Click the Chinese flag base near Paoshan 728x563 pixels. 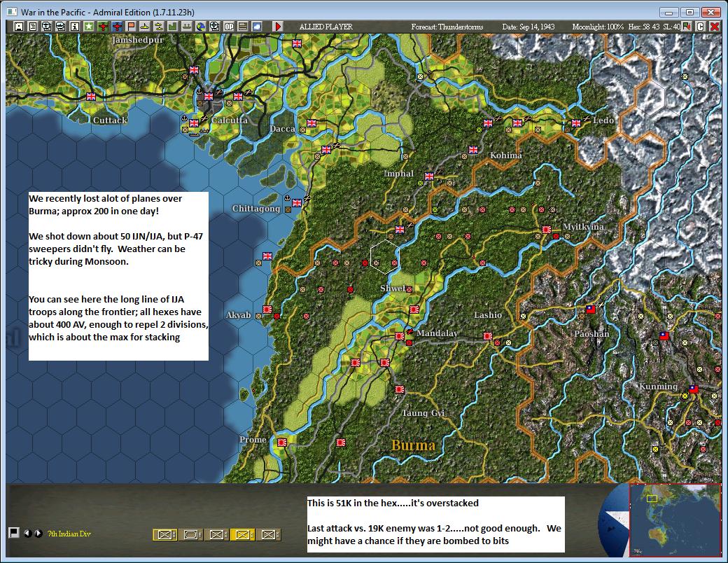tap(591, 309)
